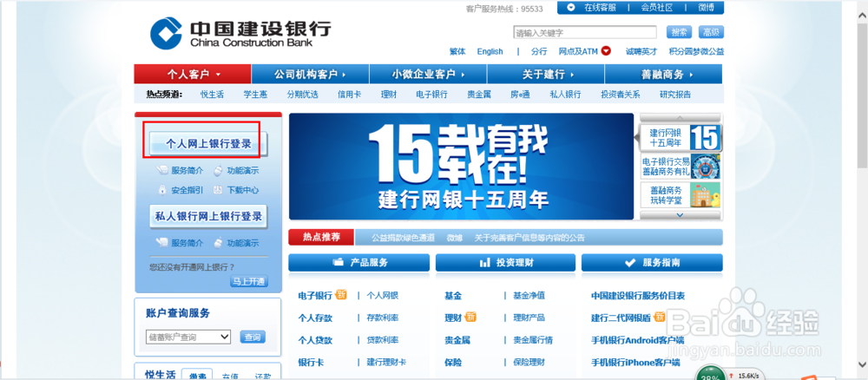The image size is (868, 380).
Task: Expand the red arrow next to 网点及ATM
Action: tap(606, 51)
